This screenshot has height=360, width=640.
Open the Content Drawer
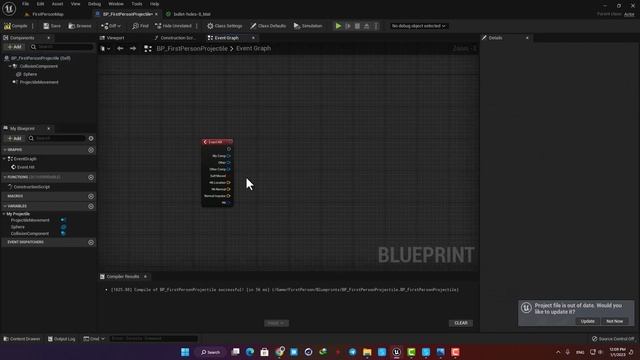22,339
